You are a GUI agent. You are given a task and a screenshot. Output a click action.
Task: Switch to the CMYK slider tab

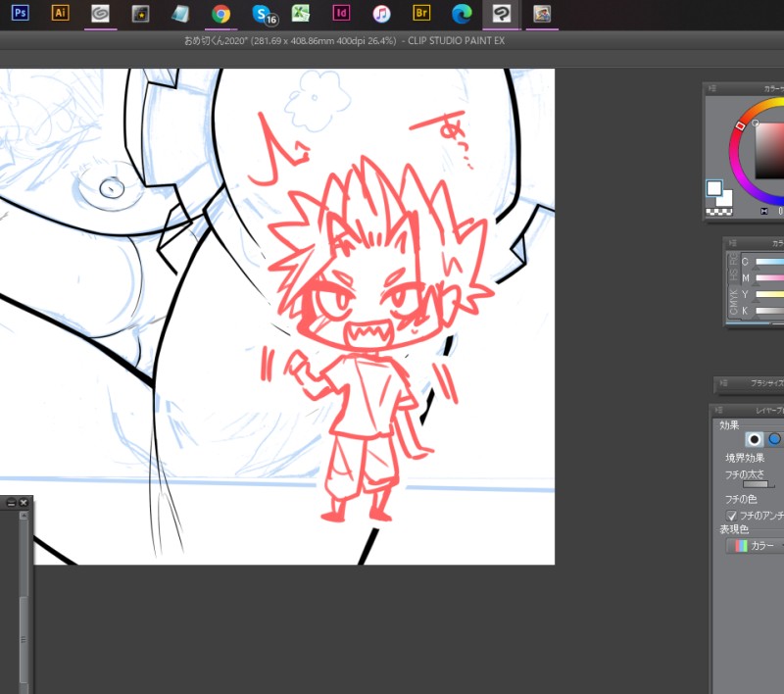[x=733, y=302]
